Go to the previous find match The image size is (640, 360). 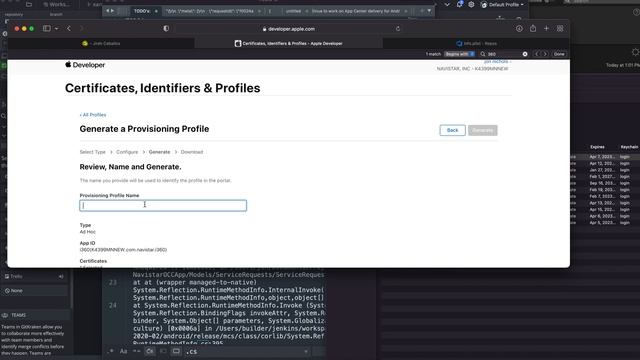point(537,54)
